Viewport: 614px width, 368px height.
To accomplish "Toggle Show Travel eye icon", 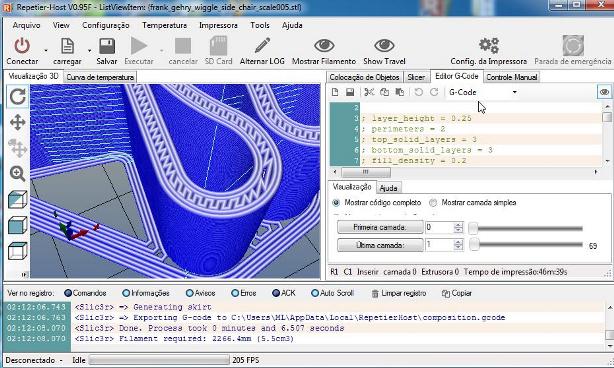I will pos(384,46).
